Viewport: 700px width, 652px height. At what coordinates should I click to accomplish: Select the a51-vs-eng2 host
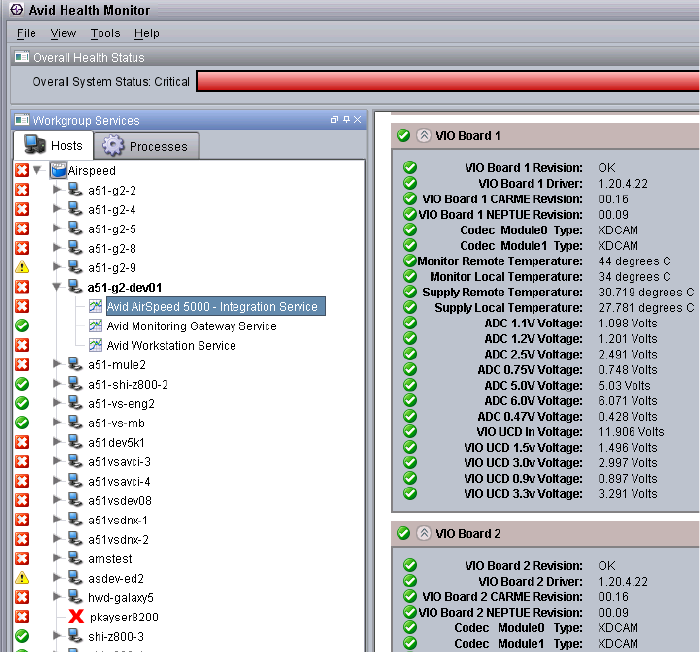coord(121,403)
